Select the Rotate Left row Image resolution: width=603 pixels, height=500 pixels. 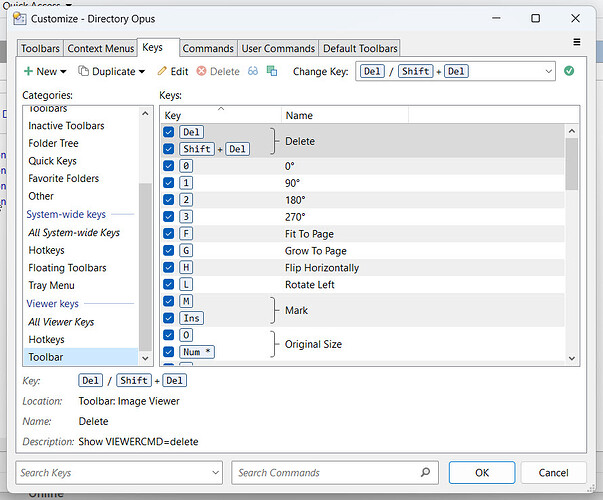363,285
